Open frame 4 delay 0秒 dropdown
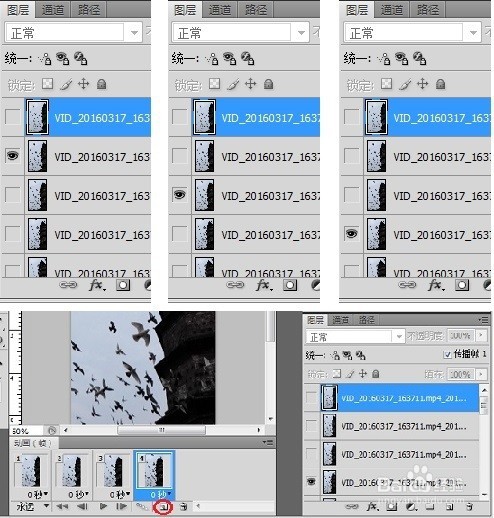This screenshot has height=518, width=494. [161, 494]
